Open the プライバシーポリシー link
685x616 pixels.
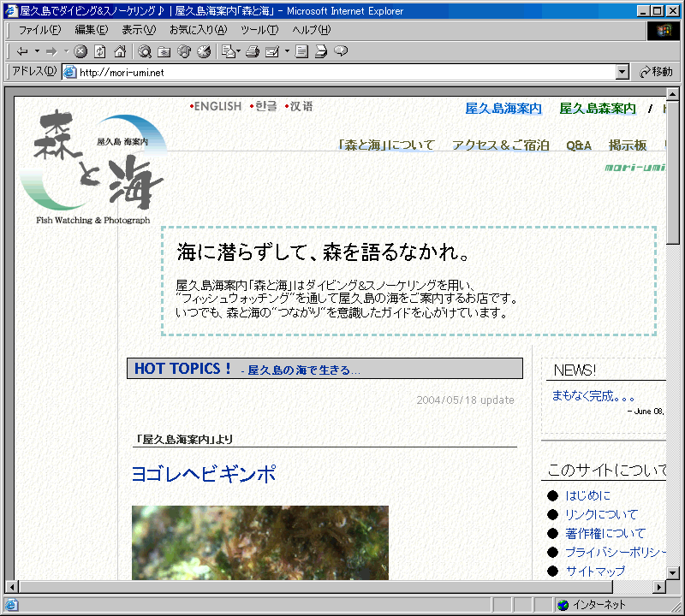pyautogui.click(x=616, y=552)
